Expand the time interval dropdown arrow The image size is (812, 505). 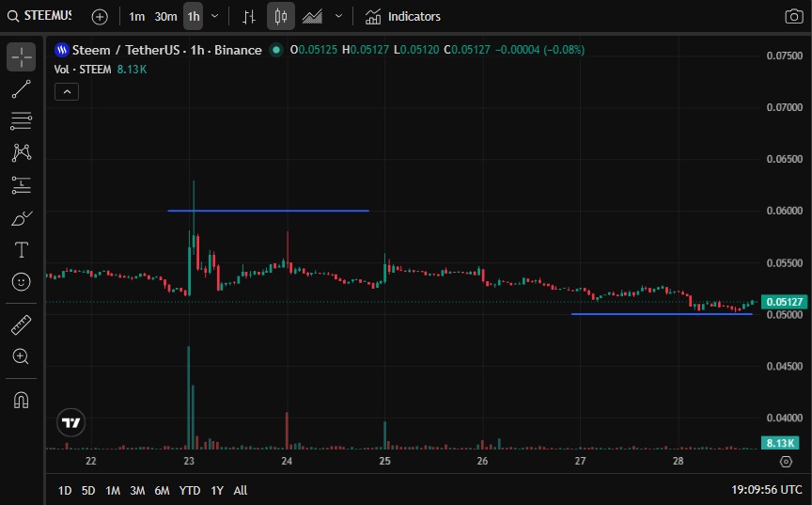click(215, 17)
